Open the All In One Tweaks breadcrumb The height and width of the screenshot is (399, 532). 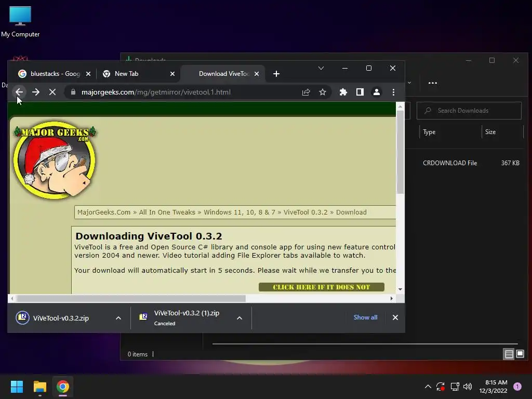click(x=167, y=212)
